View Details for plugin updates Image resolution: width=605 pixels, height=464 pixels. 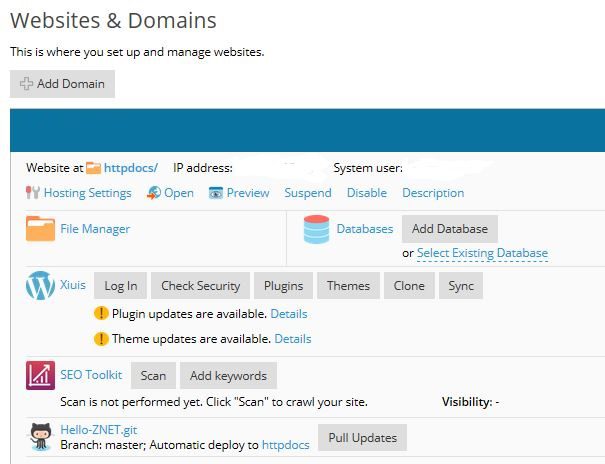click(x=289, y=314)
